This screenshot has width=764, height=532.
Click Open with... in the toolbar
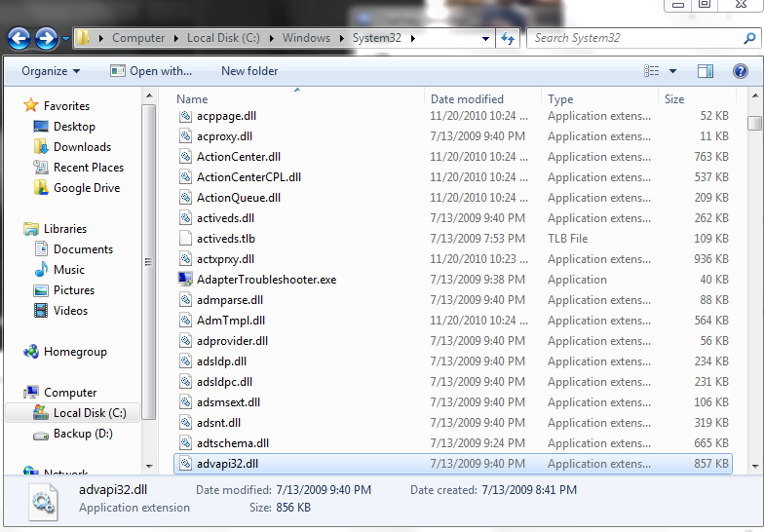pos(151,71)
